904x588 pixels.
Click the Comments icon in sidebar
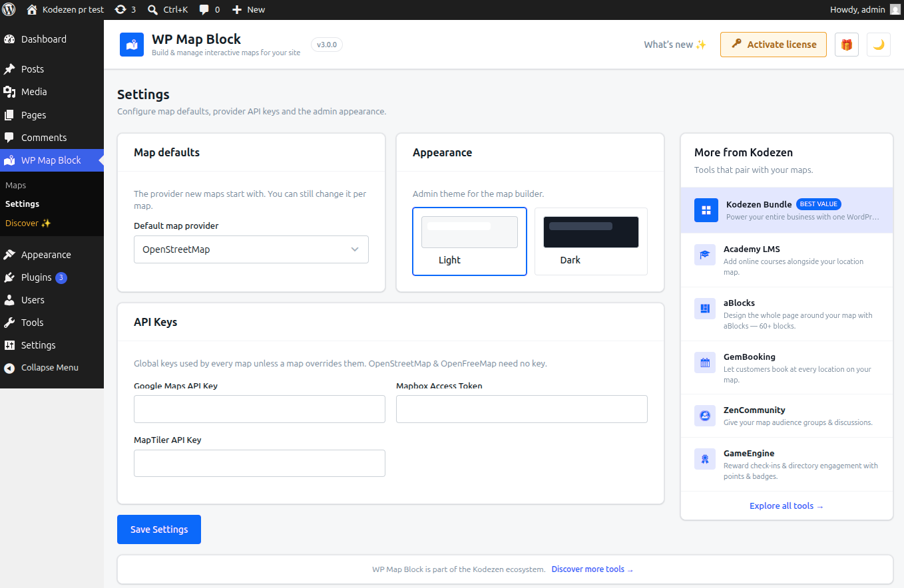(9, 138)
